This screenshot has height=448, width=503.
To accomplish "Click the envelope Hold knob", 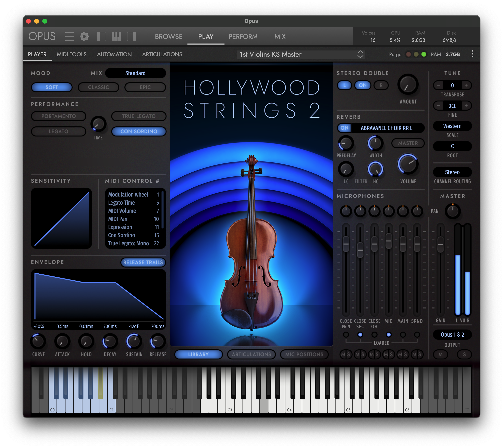I will (x=86, y=341).
